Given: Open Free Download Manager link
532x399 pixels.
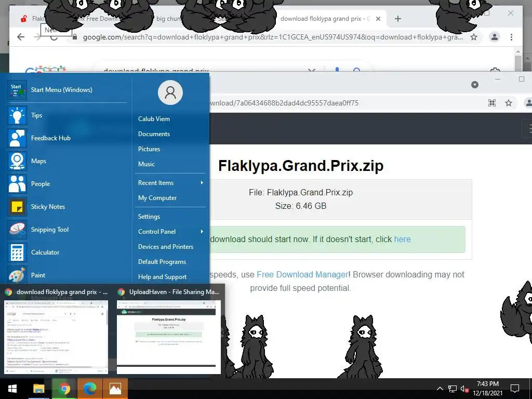Looking at the screenshot, I should point(302,274).
